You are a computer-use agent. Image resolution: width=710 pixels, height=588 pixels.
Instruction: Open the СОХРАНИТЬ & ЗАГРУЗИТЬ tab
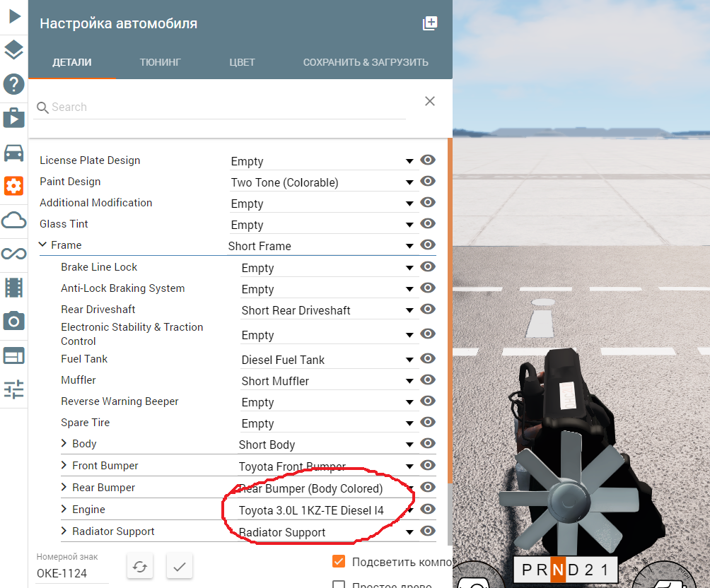(x=366, y=62)
